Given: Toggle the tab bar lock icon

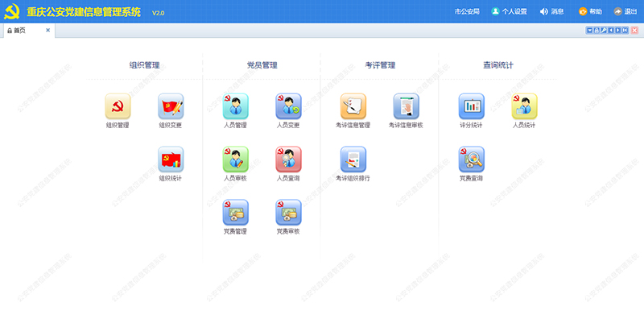Looking at the screenshot, I should tap(597, 31).
